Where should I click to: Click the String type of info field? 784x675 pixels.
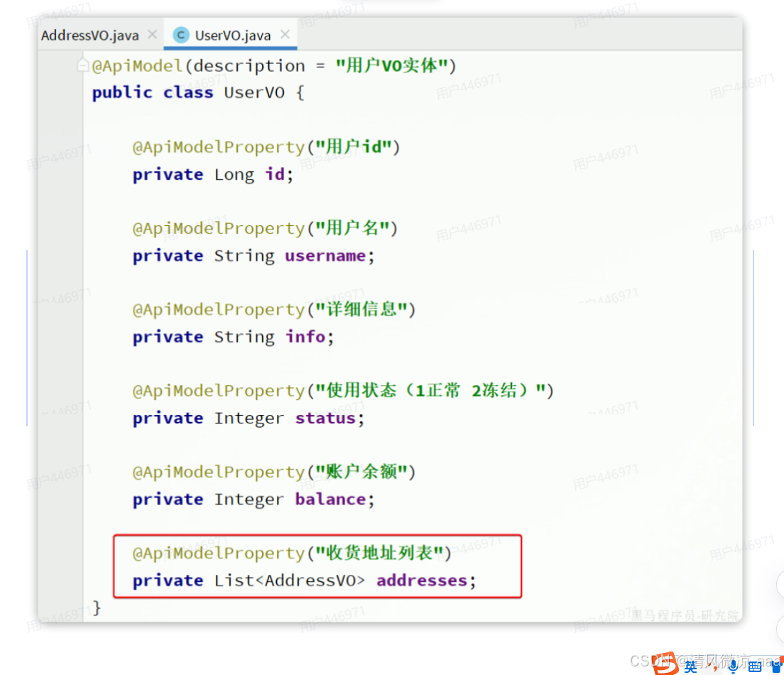pyautogui.click(x=244, y=337)
